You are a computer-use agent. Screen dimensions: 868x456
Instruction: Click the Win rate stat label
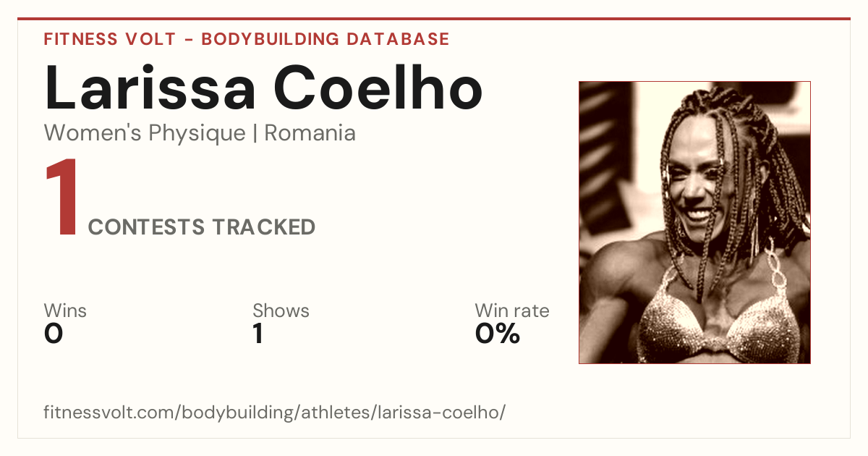(x=512, y=311)
